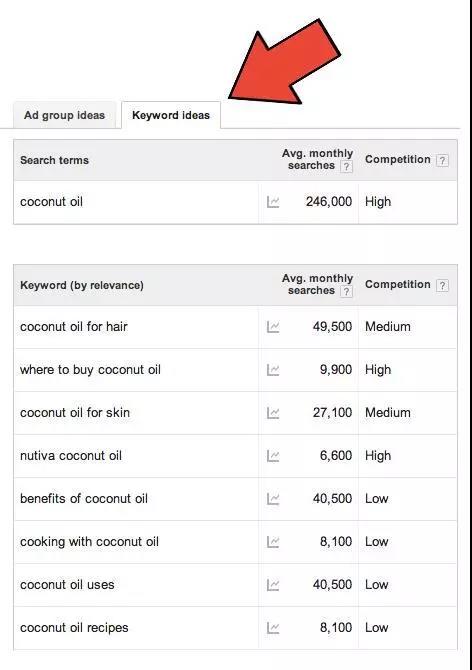This screenshot has width=472, height=670.
Task: Open trend chart for coconut oil for hair
Action: 273,327
